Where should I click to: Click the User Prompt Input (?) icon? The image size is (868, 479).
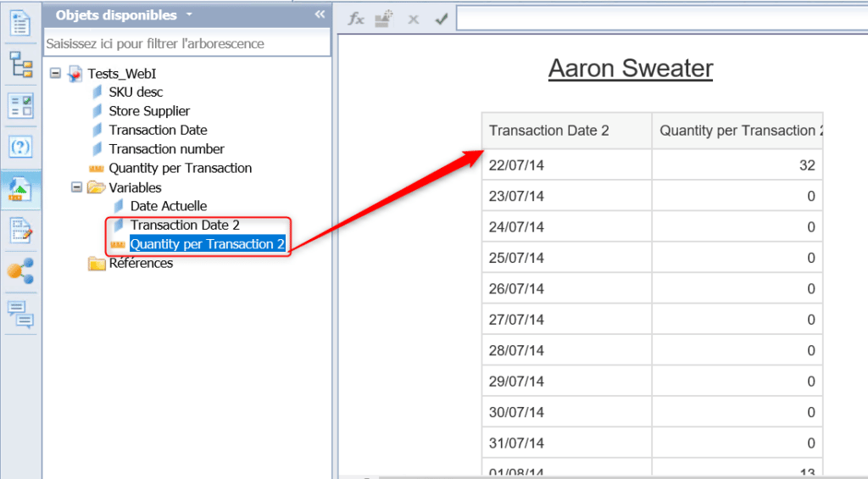19,148
